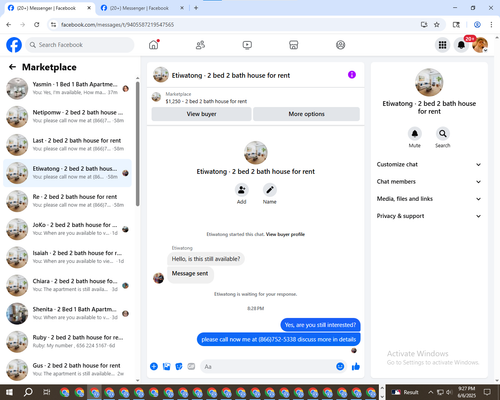Select the Etiwatong conversation in list
Viewport: 500px width, 400px height.
[x=67, y=173]
